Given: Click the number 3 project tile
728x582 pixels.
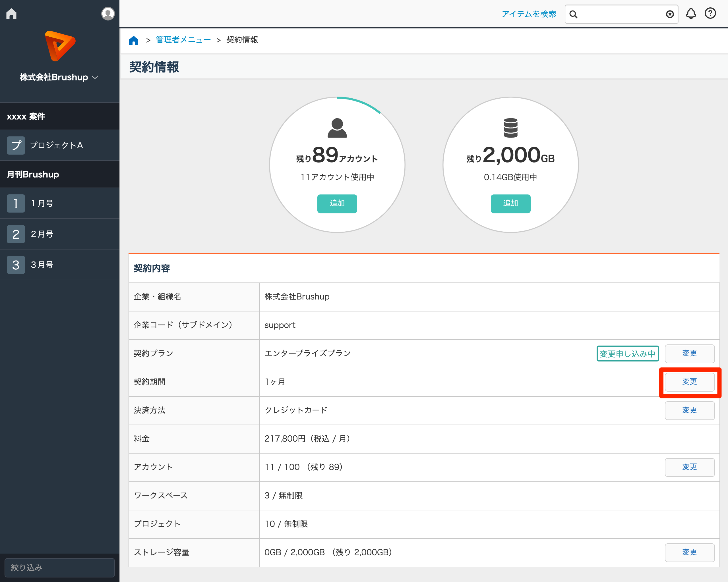Looking at the screenshot, I should (16, 265).
